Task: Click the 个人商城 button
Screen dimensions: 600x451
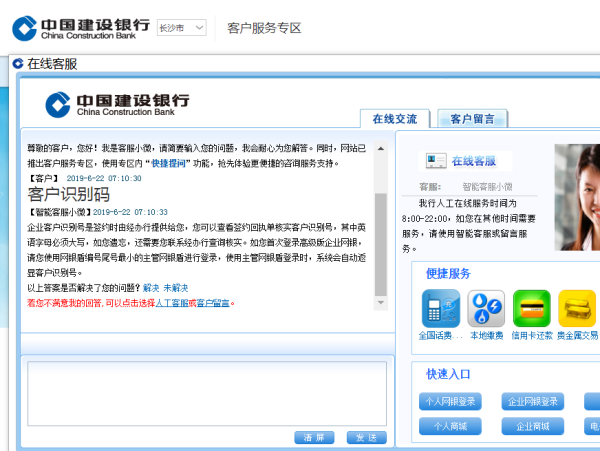Action: (450, 426)
